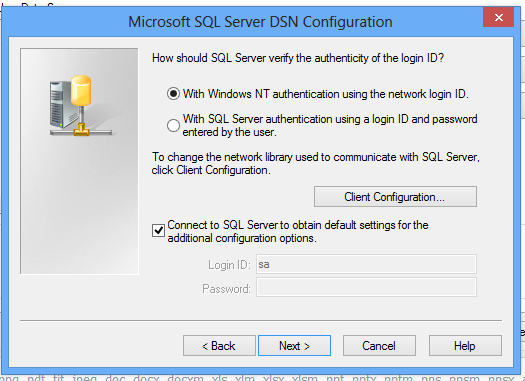The height and width of the screenshot is (381, 525).
Task: Open Client Configuration dialog
Action: point(395,197)
